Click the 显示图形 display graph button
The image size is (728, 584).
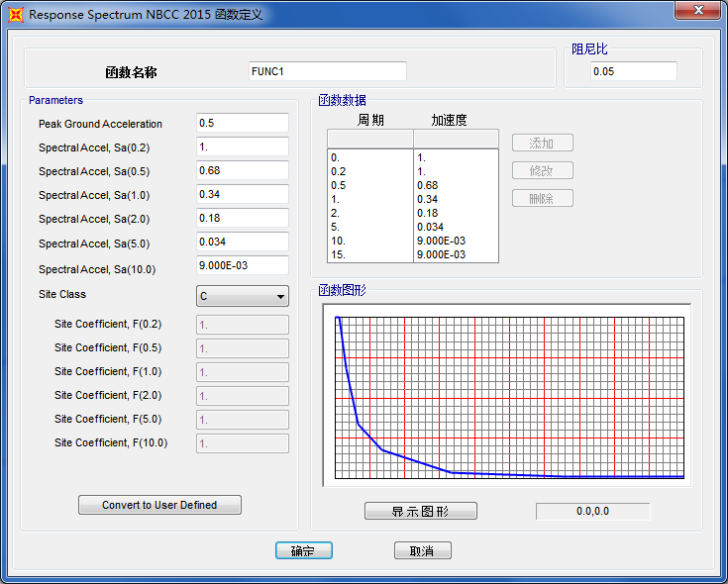pyautogui.click(x=420, y=512)
